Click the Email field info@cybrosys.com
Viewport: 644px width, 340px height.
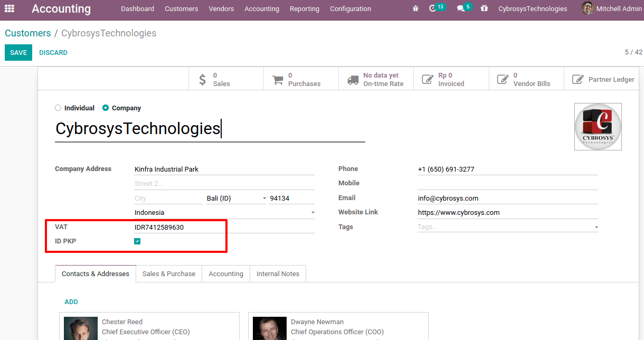pos(508,199)
